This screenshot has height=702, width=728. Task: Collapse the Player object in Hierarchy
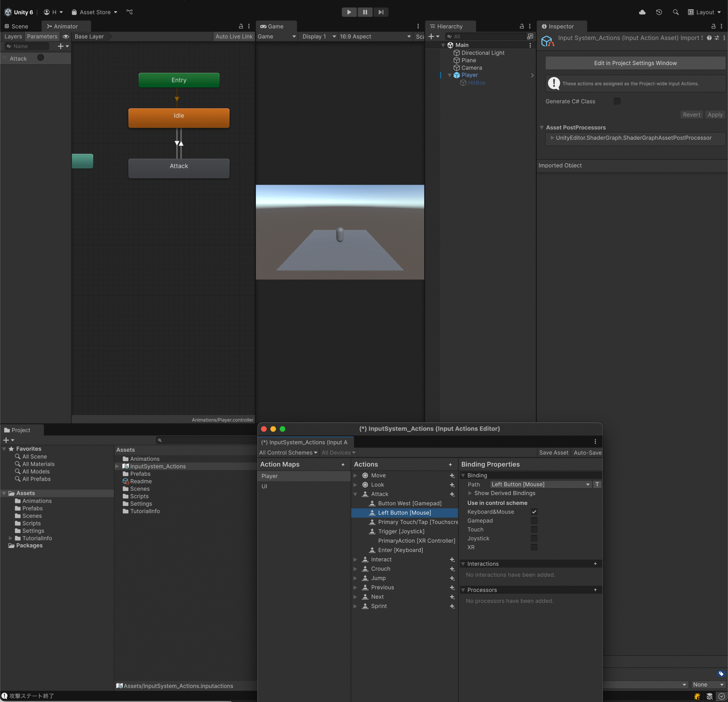click(x=449, y=75)
